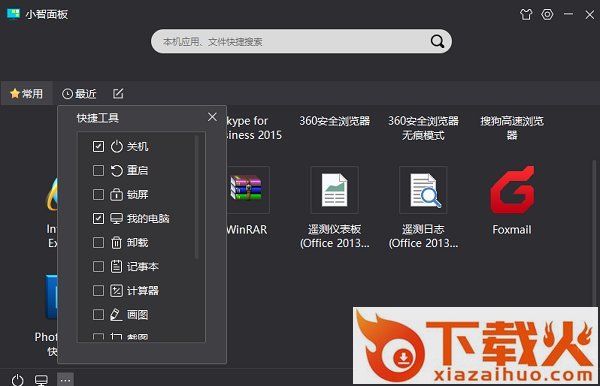Click the 我的电脑 monitor icon in list
Image resolution: width=600 pixels, height=386 pixels.
[116, 218]
